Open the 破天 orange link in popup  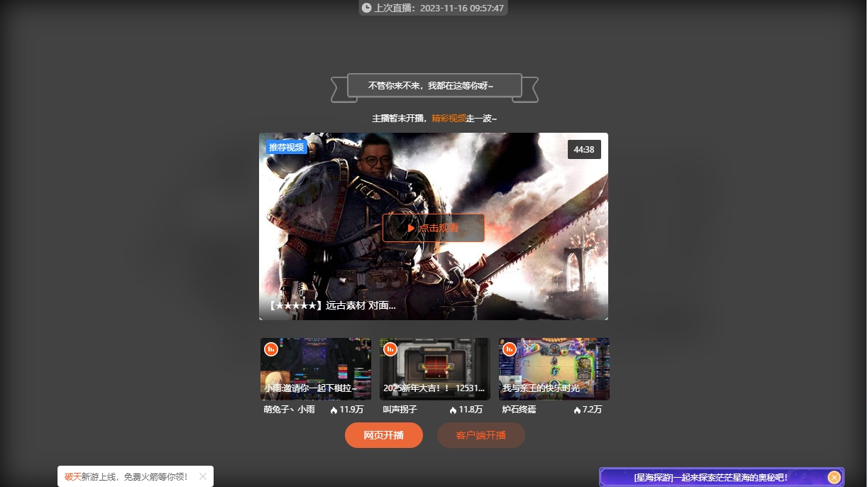pos(72,476)
